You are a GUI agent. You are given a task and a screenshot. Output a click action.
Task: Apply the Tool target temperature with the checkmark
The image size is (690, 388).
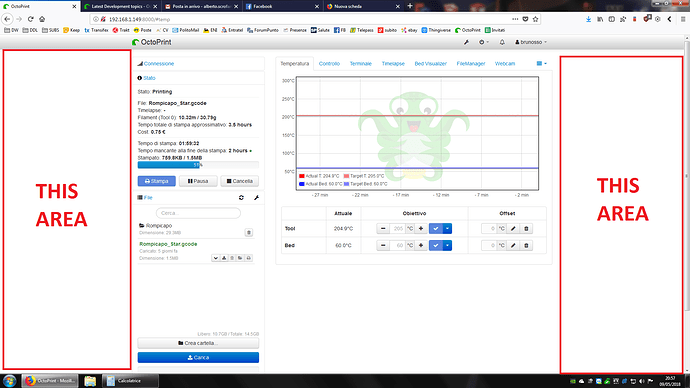coord(436,228)
